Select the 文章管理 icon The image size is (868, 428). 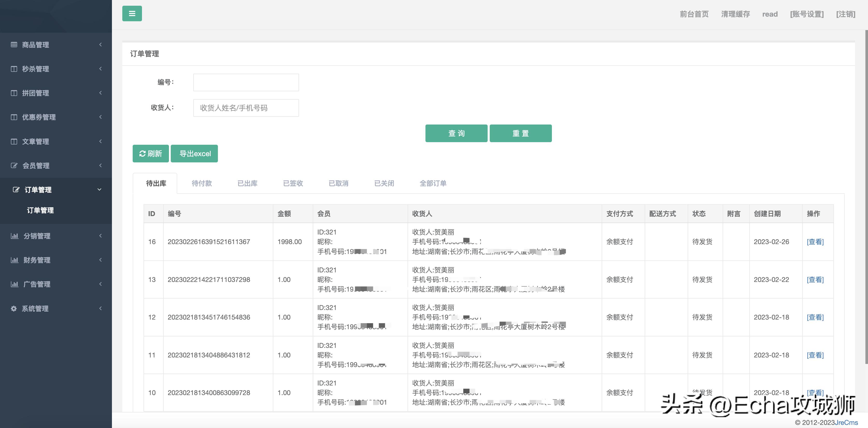(14, 141)
